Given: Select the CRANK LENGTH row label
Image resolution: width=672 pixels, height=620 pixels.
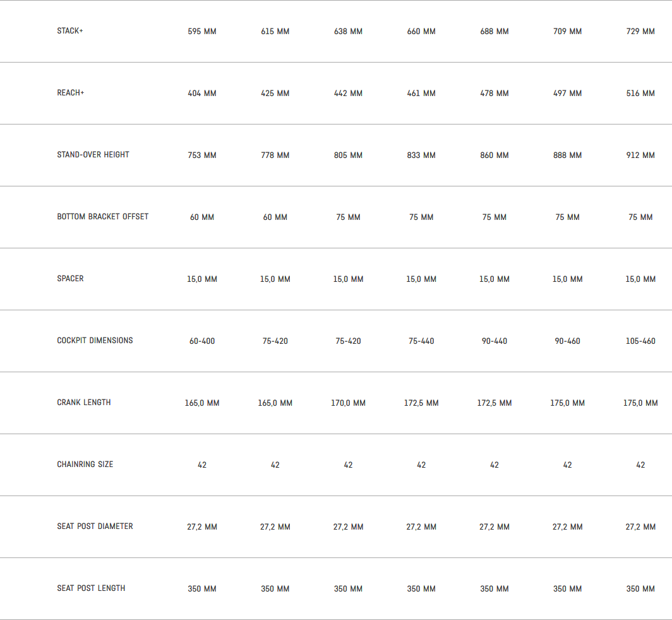Looking at the screenshot, I should (x=84, y=403).
